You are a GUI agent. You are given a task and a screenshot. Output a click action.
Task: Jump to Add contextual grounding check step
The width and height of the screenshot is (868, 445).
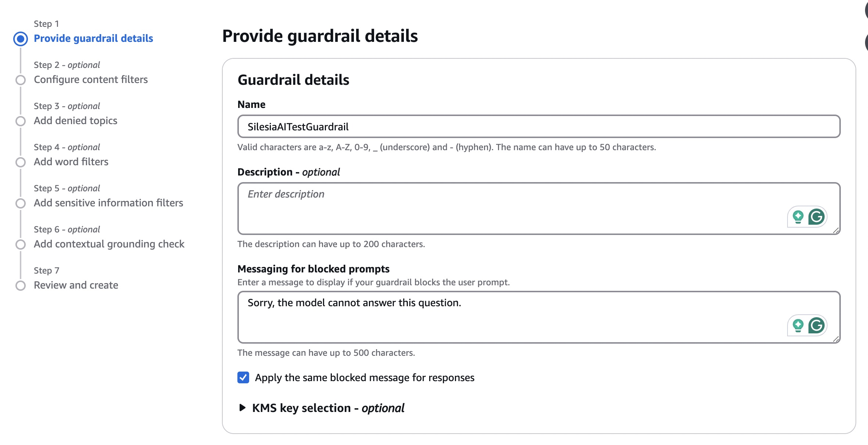[x=109, y=244]
